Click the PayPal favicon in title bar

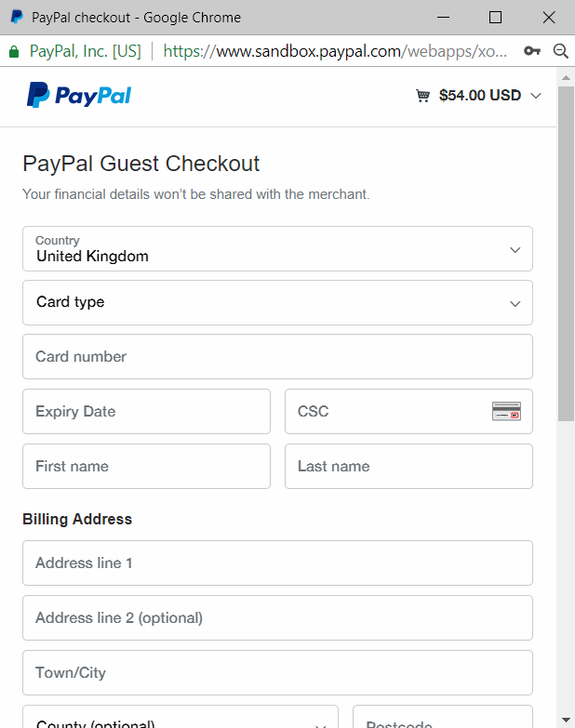pos(17,18)
